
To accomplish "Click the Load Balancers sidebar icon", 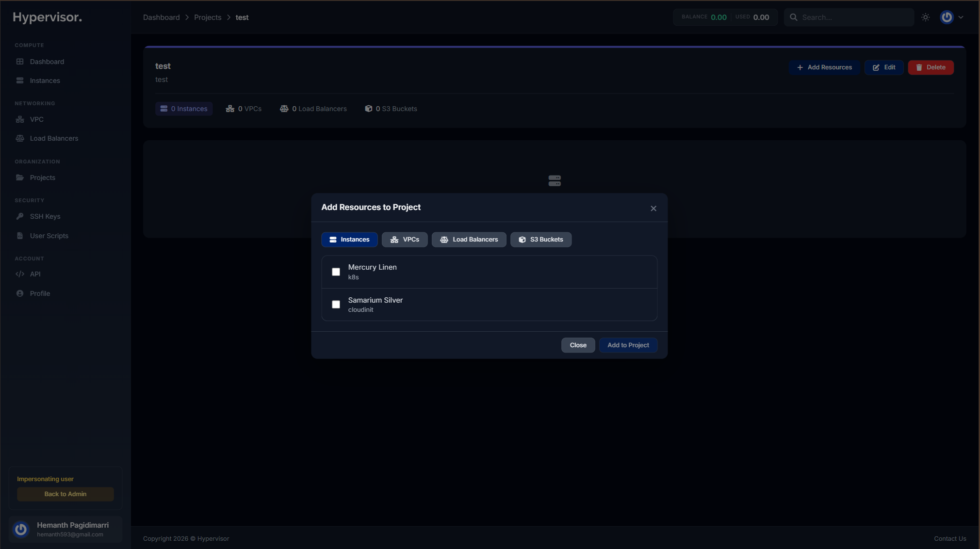I will click(x=20, y=138).
